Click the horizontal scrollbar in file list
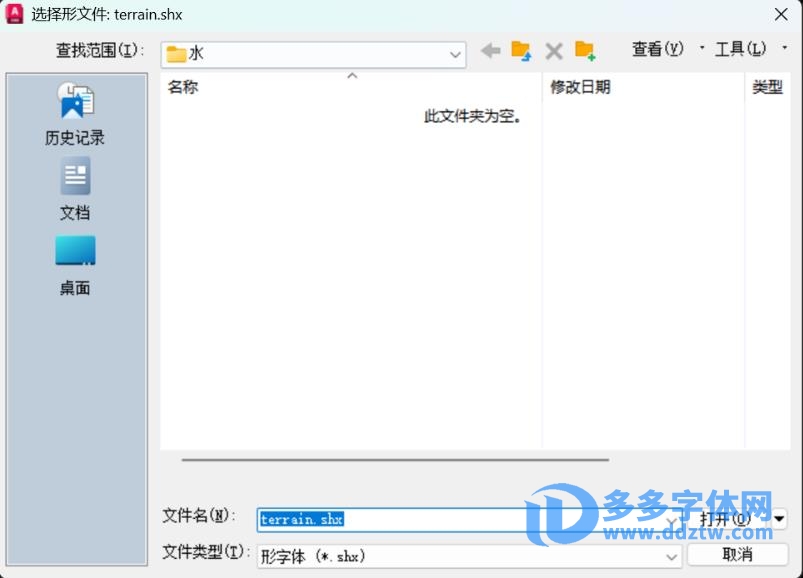 pos(395,460)
